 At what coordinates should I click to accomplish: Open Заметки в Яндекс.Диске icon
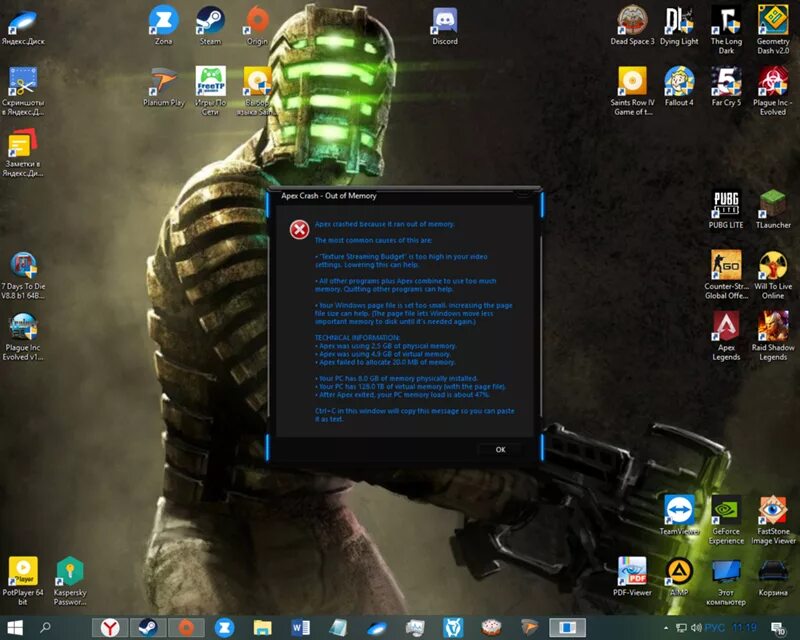click(23, 153)
